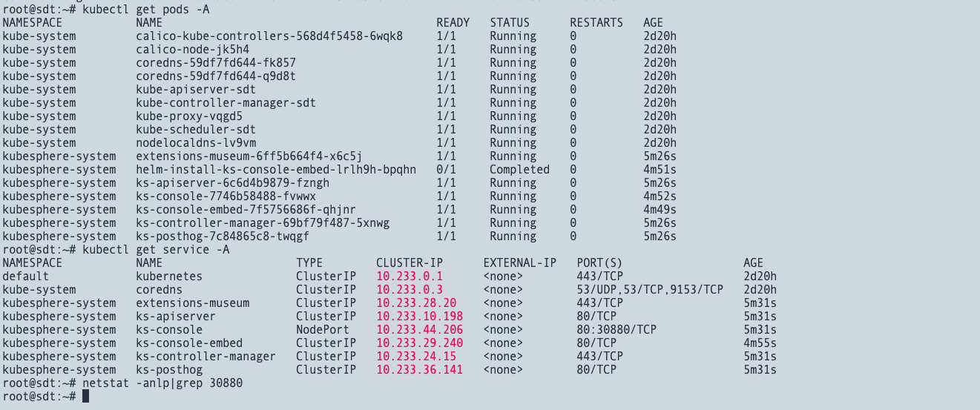The image size is (980, 410).
Task: Click the kubernetes service IP 10.233.0.1
Action: coord(410,277)
